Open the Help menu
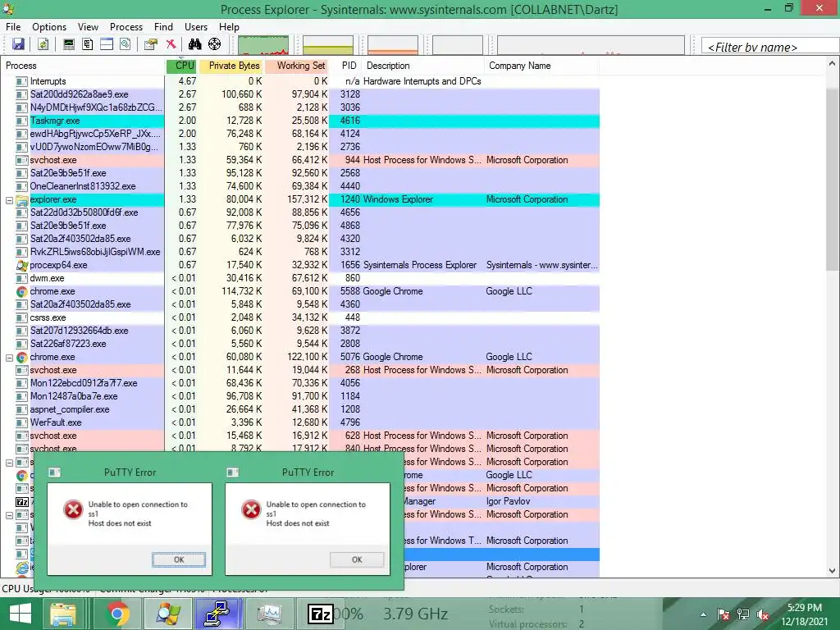 click(x=229, y=27)
